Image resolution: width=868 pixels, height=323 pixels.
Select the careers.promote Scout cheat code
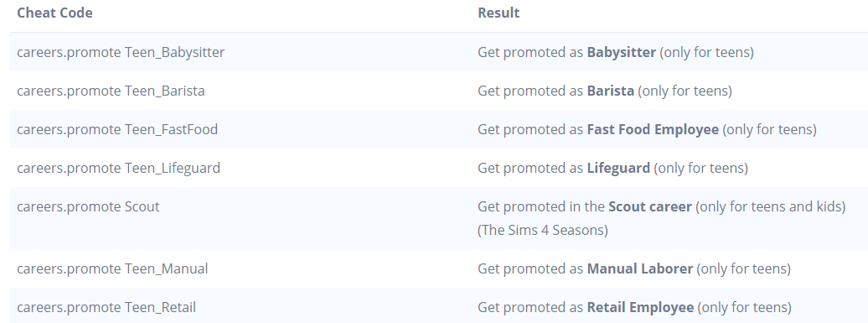tap(88, 206)
